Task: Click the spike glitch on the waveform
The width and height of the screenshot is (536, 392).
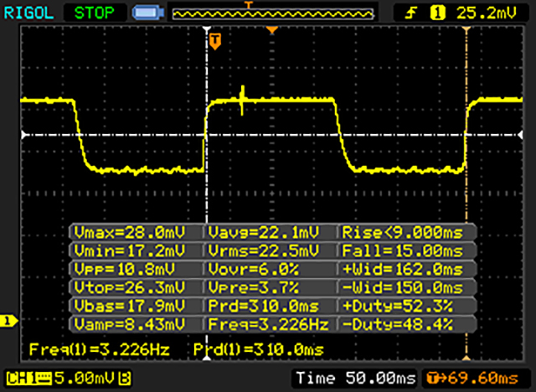Action: (242, 101)
